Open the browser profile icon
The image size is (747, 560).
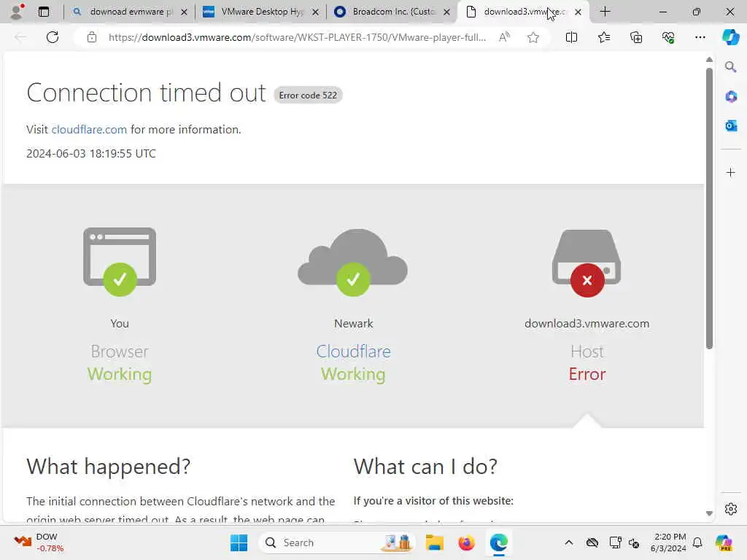pos(18,12)
